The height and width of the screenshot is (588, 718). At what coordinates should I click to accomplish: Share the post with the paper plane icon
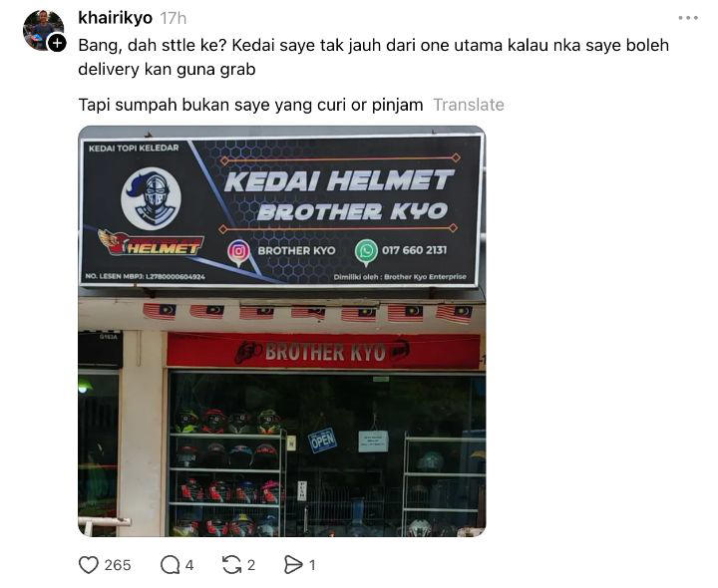coord(293,565)
